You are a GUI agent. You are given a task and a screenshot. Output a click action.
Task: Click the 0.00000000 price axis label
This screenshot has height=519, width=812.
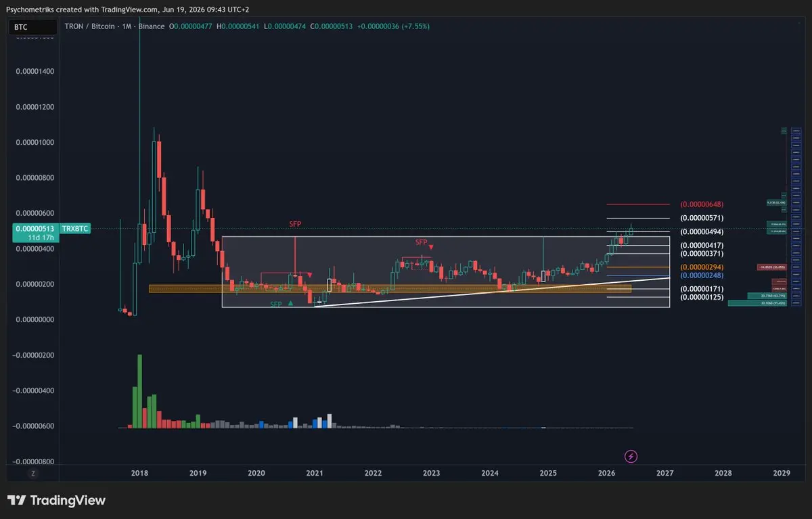coord(35,319)
